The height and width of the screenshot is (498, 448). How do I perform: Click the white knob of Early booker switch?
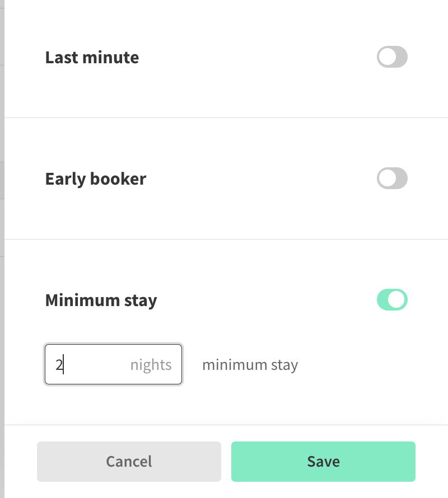coord(387,178)
